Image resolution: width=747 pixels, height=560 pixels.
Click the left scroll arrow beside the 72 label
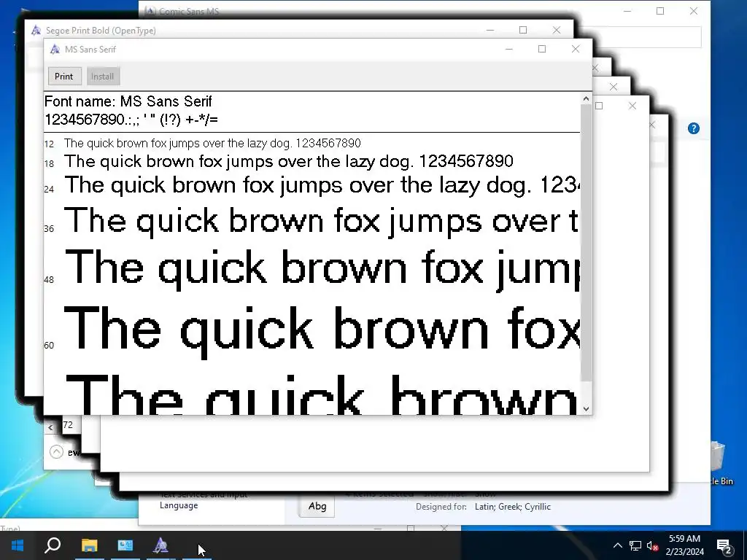pyautogui.click(x=50, y=427)
